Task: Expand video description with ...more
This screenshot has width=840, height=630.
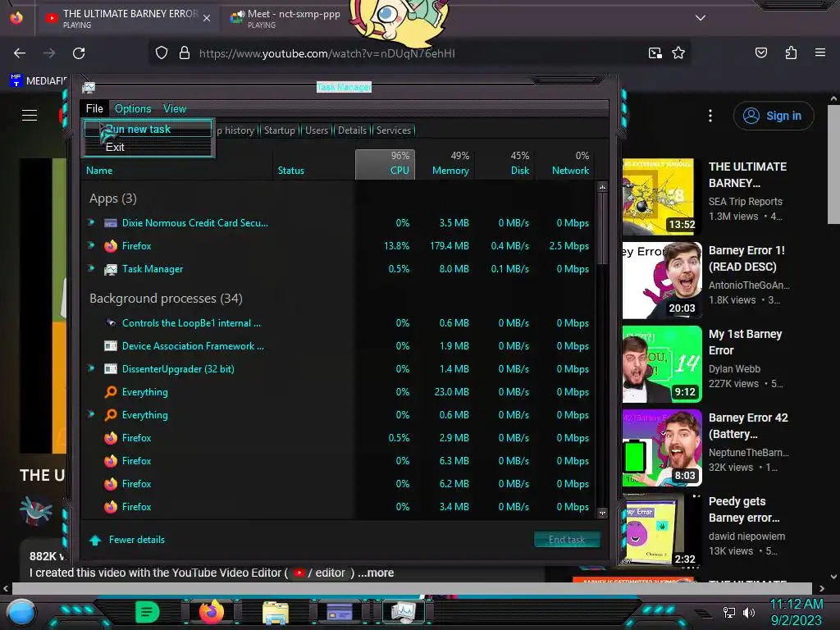Action: (x=376, y=573)
